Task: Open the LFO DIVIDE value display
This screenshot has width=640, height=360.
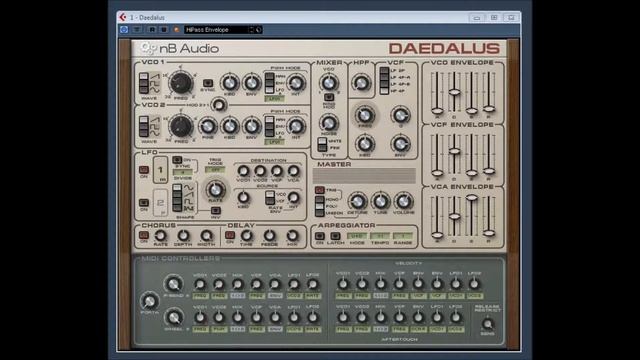Action: click(x=182, y=172)
